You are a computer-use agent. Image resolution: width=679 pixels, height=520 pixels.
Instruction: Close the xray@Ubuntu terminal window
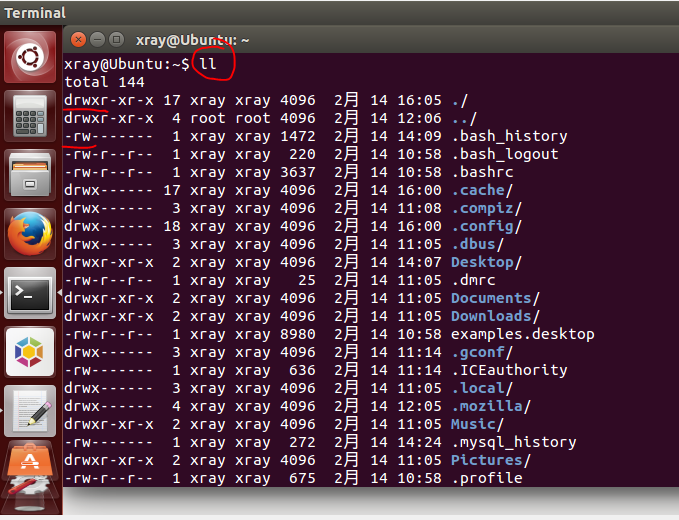point(78,40)
